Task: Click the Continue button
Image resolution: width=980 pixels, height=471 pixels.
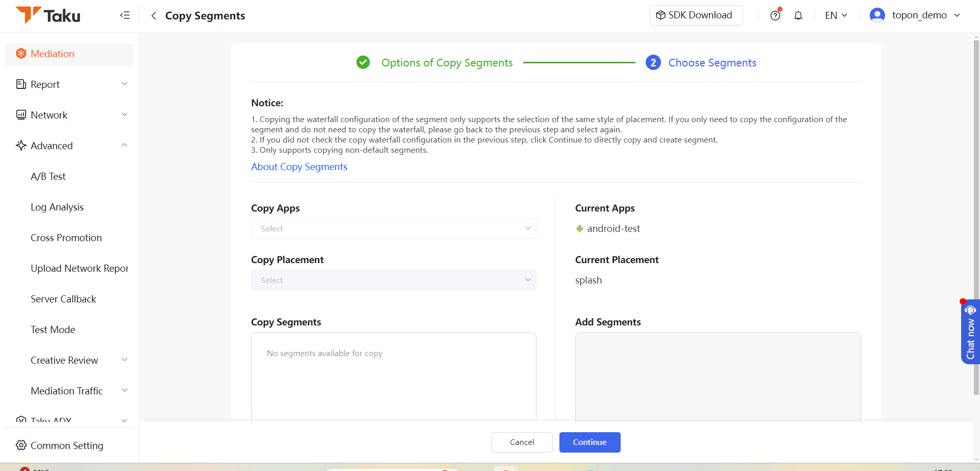Action: click(x=590, y=442)
